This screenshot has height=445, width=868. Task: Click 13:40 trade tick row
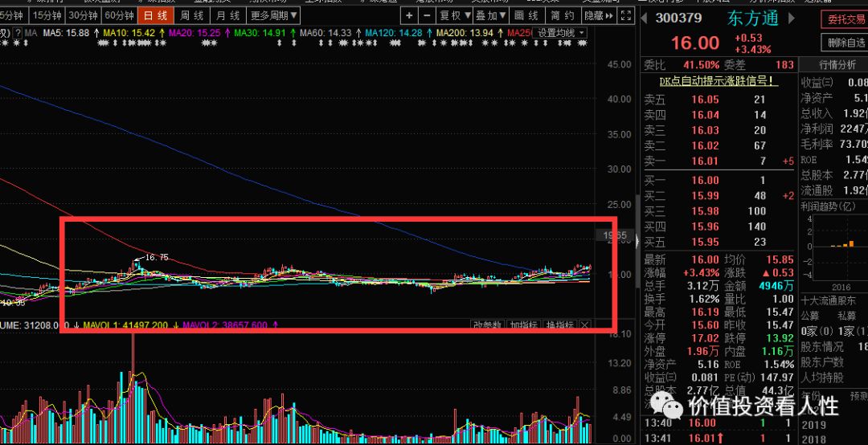(x=719, y=423)
